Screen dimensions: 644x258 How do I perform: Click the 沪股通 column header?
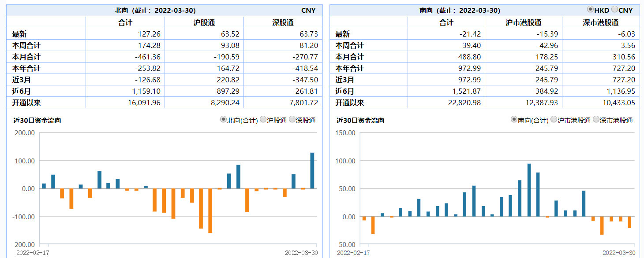pos(204,22)
